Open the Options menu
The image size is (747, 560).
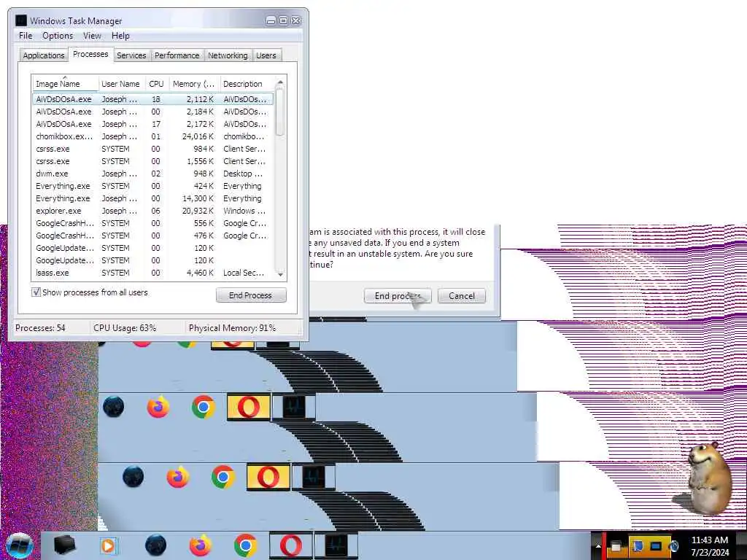pyautogui.click(x=58, y=36)
